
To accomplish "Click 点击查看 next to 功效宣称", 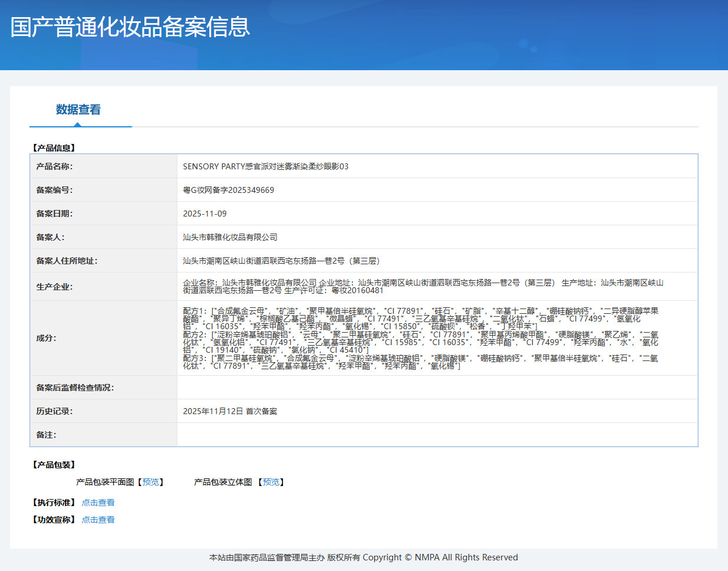I will click(98, 520).
